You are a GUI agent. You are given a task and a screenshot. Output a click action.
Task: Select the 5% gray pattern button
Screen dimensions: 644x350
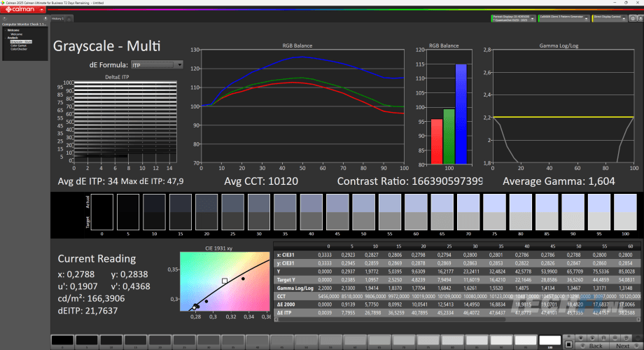(x=87, y=341)
